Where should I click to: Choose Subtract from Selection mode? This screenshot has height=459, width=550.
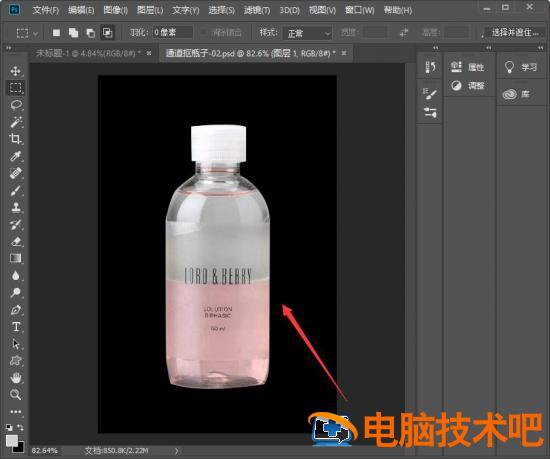(90, 33)
